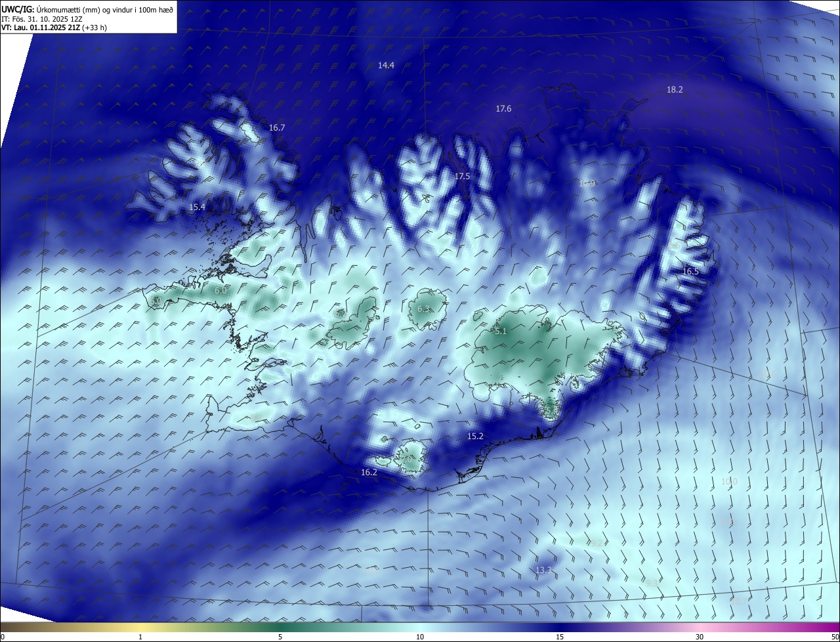The width and height of the screenshot is (840, 642).
Task: Click the 15.4 value label
Action: pos(197,207)
